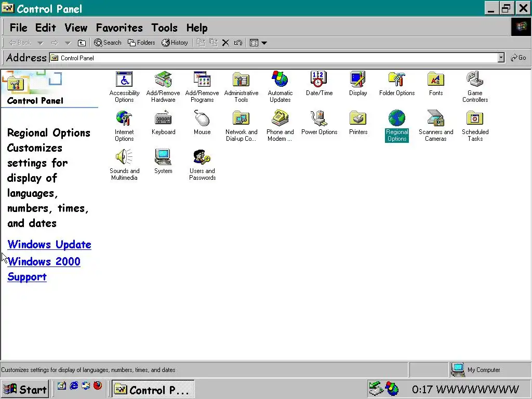The height and width of the screenshot is (399, 532).
Task: Launch Internet Explorer from Quick Launch
Action: coord(74,386)
